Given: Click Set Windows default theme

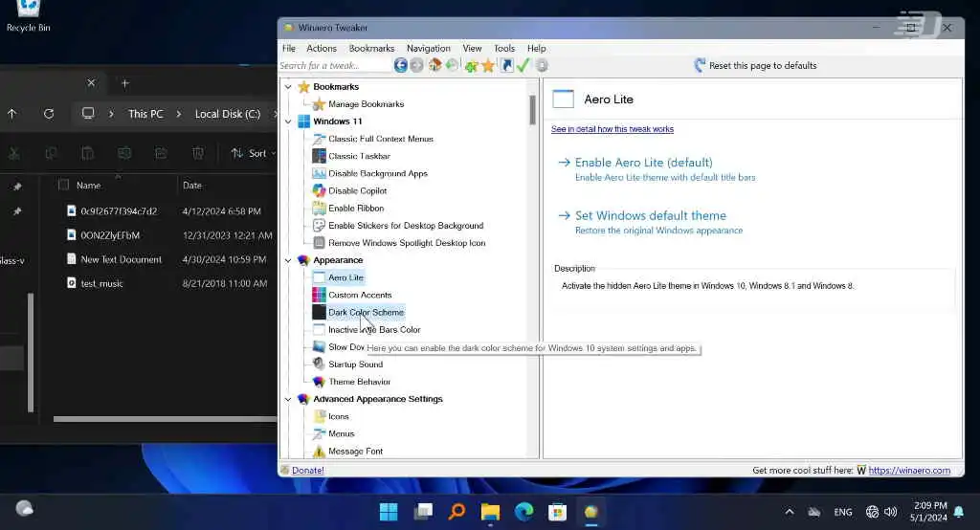Looking at the screenshot, I should click(651, 215).
